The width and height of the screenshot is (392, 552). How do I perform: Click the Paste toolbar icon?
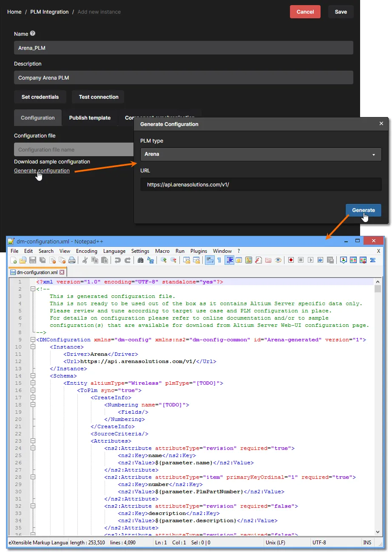pos(104,260)
